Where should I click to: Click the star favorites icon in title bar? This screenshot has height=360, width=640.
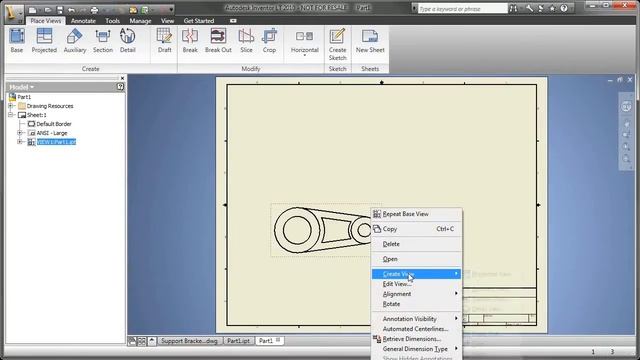click(552, 9)
